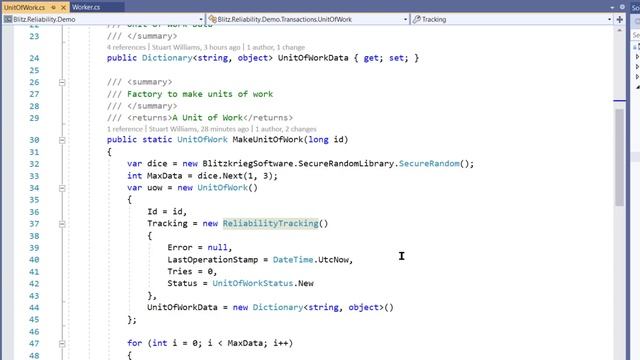Open the '4 references' CodeLens link
The image size is (640, 360).
point(126,47)
